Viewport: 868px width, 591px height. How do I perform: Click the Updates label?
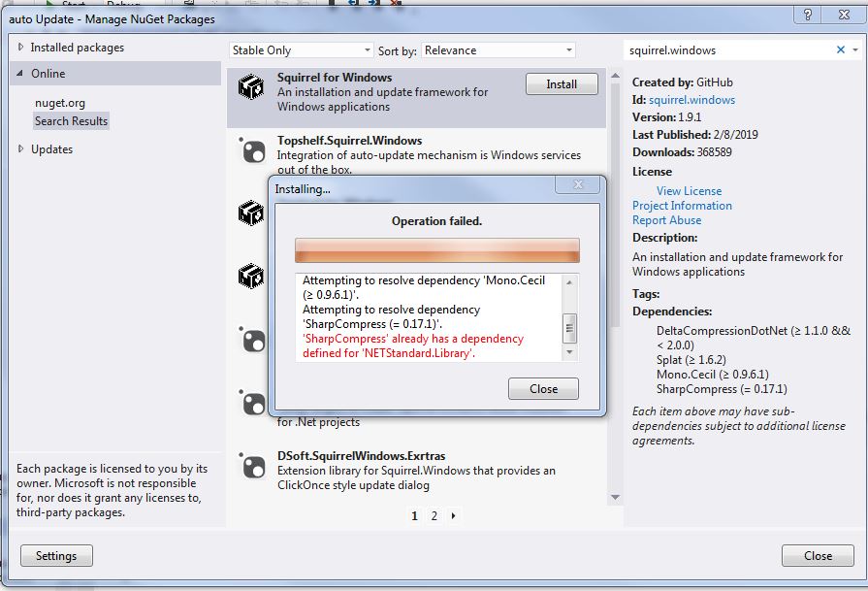[x=52, y=149]
